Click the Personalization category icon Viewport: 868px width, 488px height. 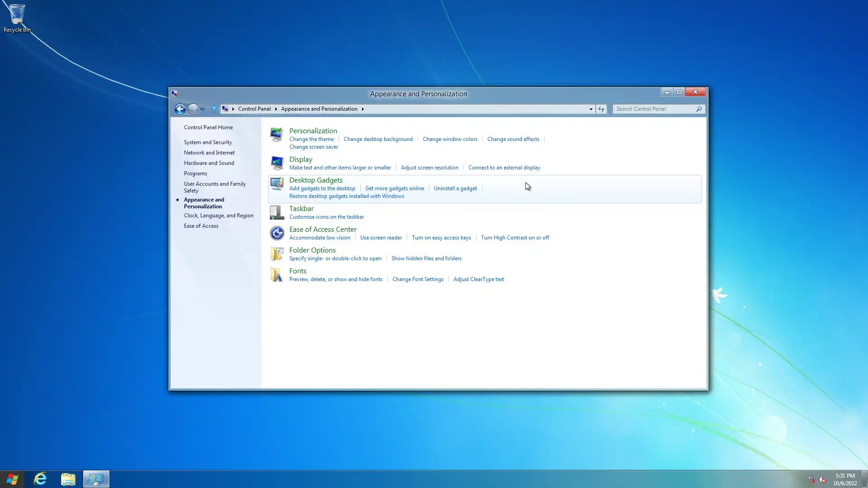click(277, 134)
